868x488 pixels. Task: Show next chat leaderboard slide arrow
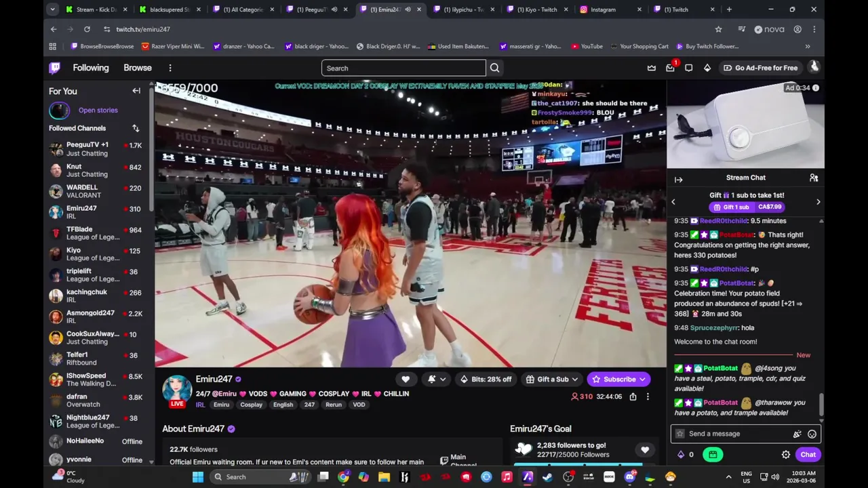(818, 202)
